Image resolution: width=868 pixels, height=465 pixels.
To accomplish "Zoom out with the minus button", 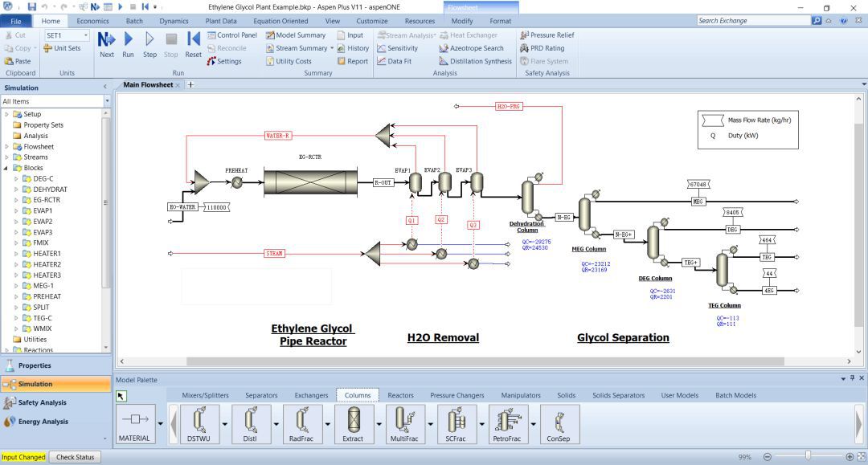I will [x=768, y=457].
